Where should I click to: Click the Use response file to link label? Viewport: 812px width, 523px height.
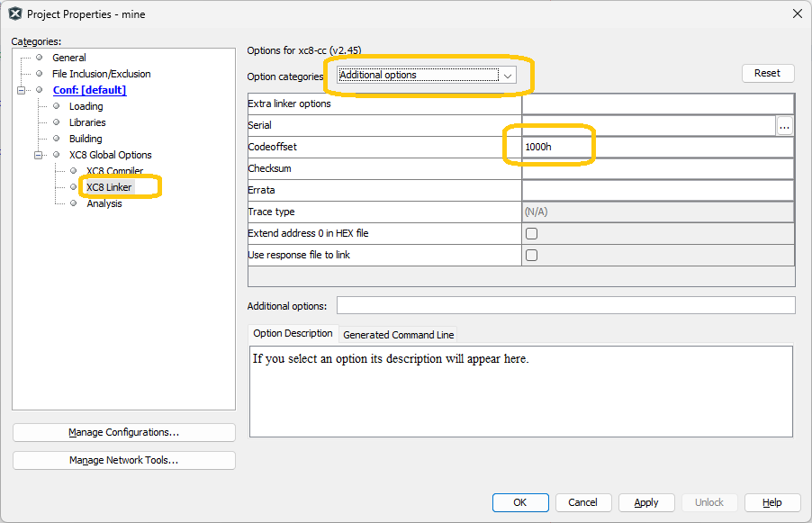pos(299,256)
